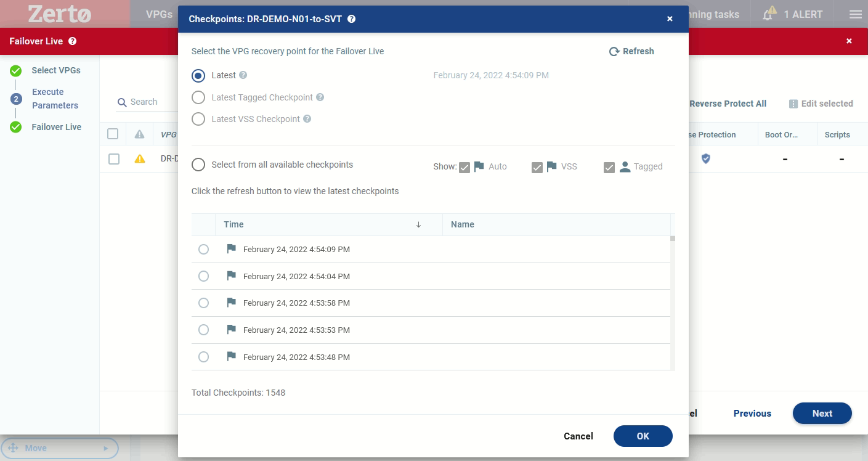Click the Zerto logo
Viewport: 868px width, 461px height.
59,13
